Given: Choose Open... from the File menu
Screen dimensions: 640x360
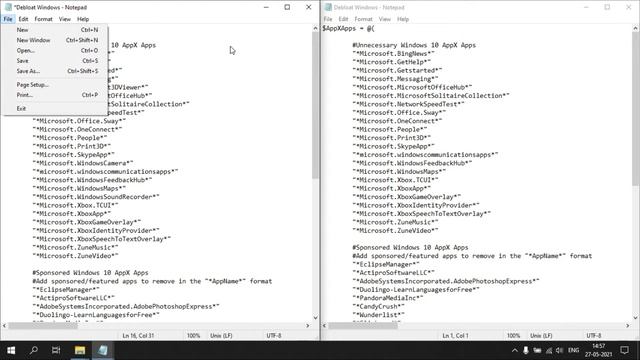Looking at the screenshot, I should tap(55, 51).
